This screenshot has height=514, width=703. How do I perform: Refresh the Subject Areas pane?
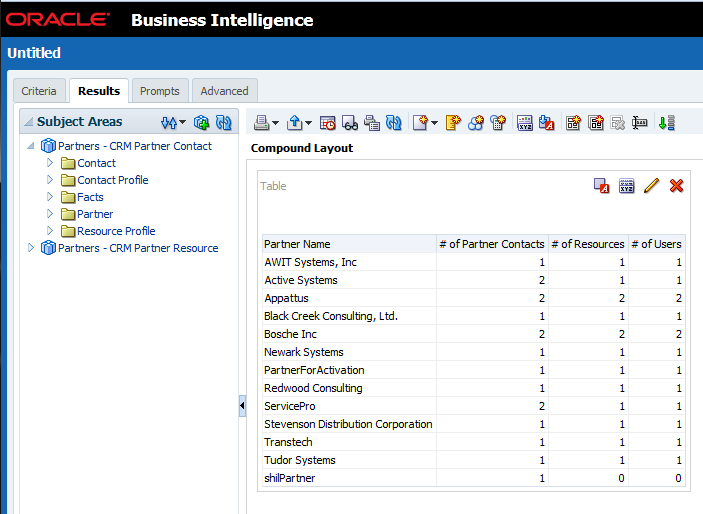tap(224, 122)
